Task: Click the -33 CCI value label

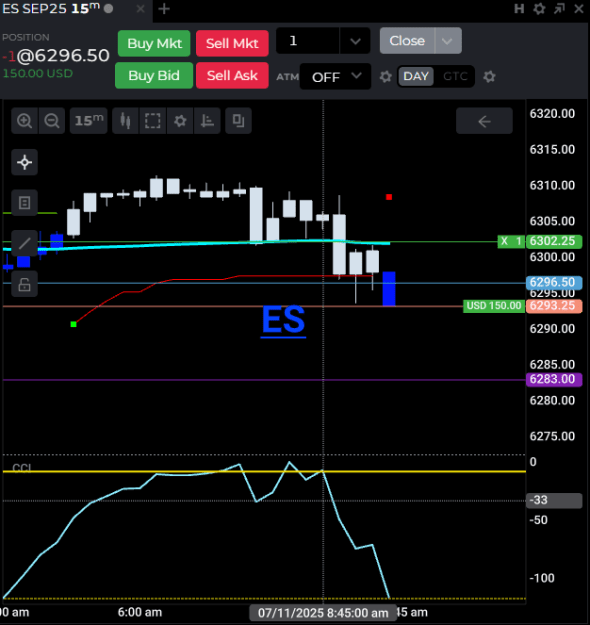Action: 554,500
